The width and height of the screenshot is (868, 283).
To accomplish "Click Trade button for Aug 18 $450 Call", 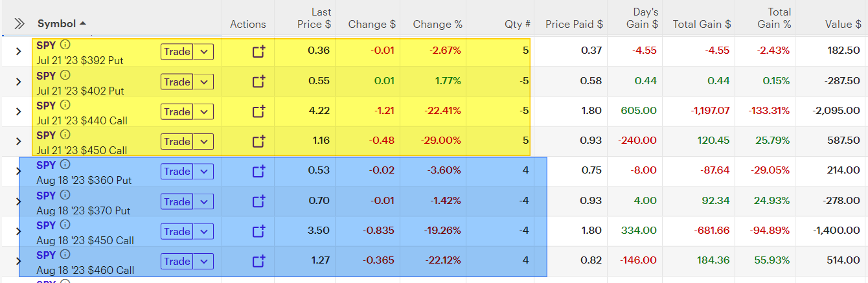I will 177,231.
